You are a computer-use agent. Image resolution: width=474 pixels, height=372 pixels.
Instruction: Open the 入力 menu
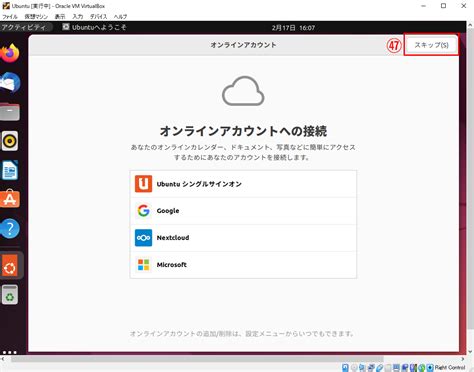78,16
